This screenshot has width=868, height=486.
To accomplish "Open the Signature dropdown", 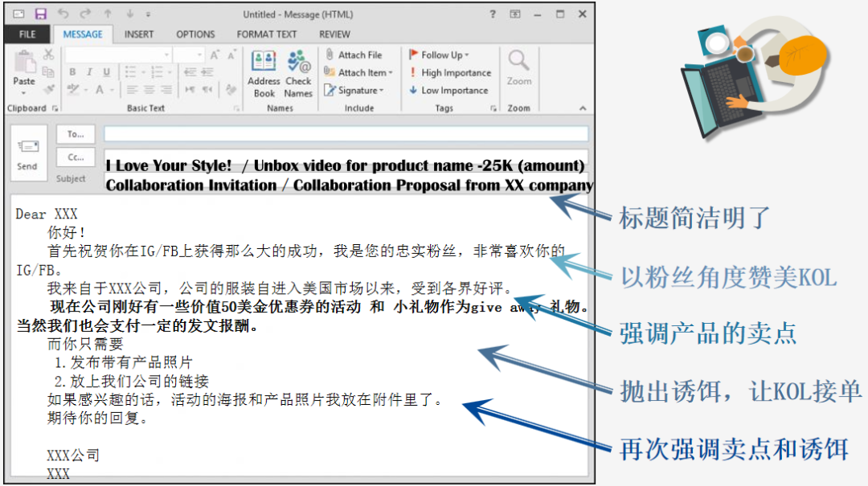I will 354,90.
